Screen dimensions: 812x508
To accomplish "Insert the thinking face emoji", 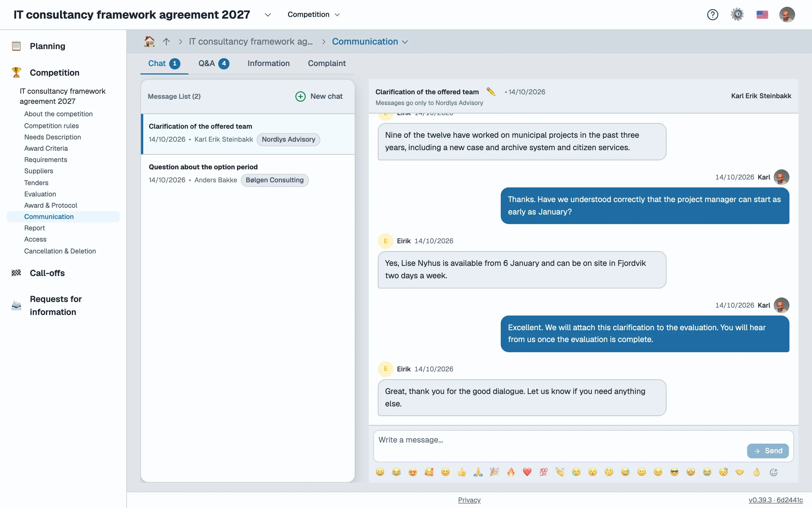I will [x=609, y=472].
